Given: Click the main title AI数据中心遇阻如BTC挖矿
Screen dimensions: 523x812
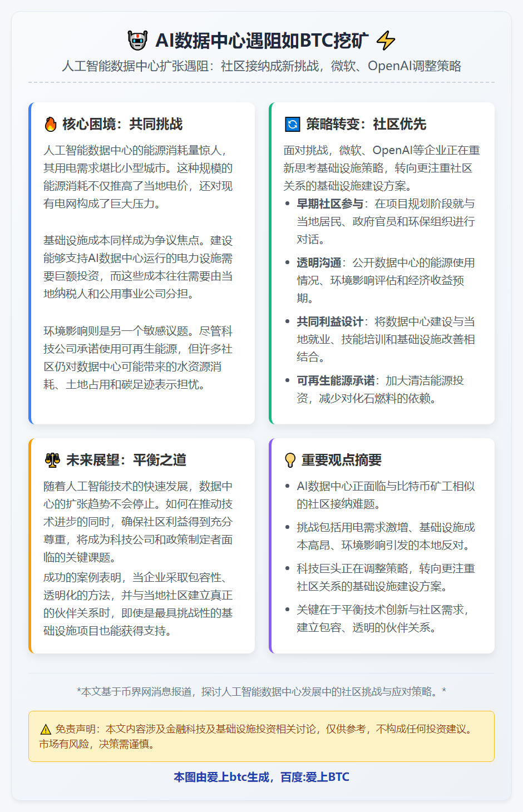Looking at the screenshot, I should (261, 41).
